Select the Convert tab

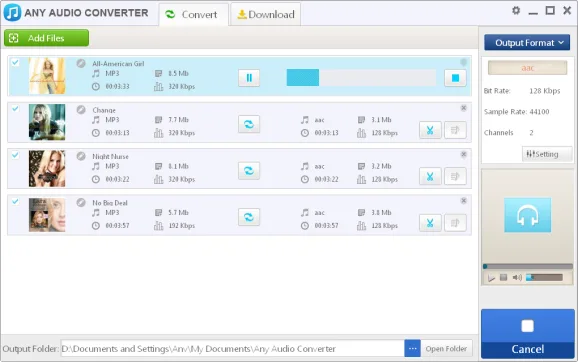pos(194,14)
